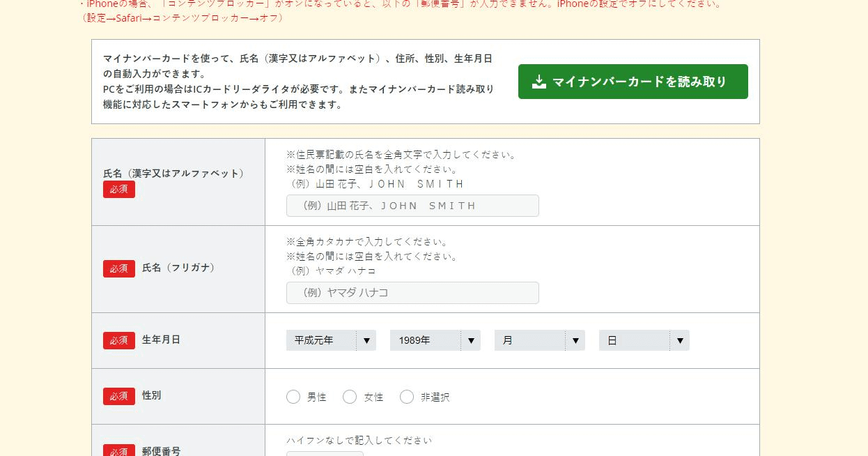Click the 必須 badge beside 性別

tap(119, 396)
